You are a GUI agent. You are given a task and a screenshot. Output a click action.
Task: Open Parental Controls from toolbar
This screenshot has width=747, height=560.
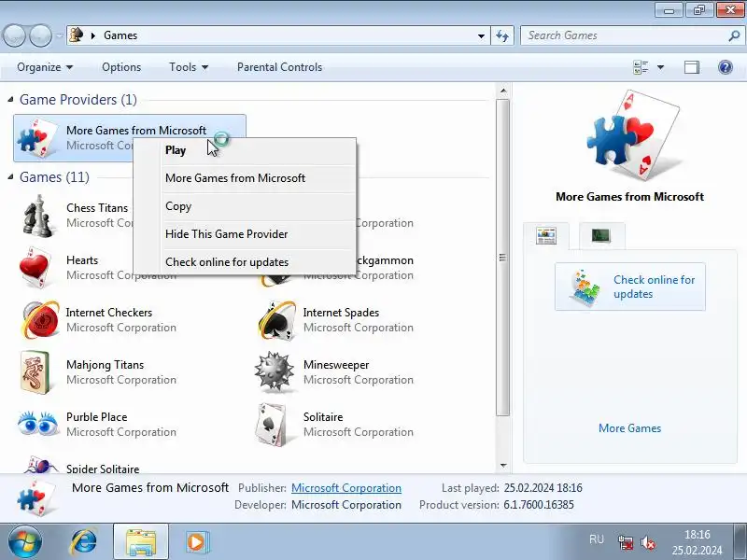pos(279,67)
